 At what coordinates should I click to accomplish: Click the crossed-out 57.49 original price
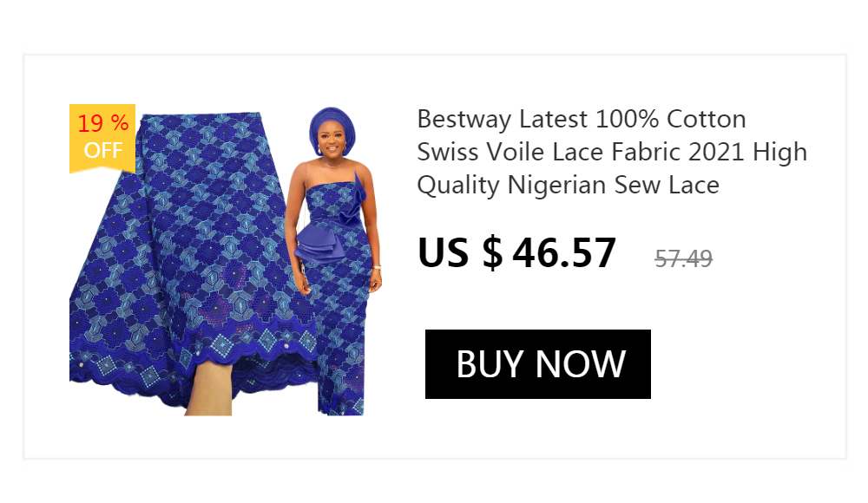pos(683,258)
